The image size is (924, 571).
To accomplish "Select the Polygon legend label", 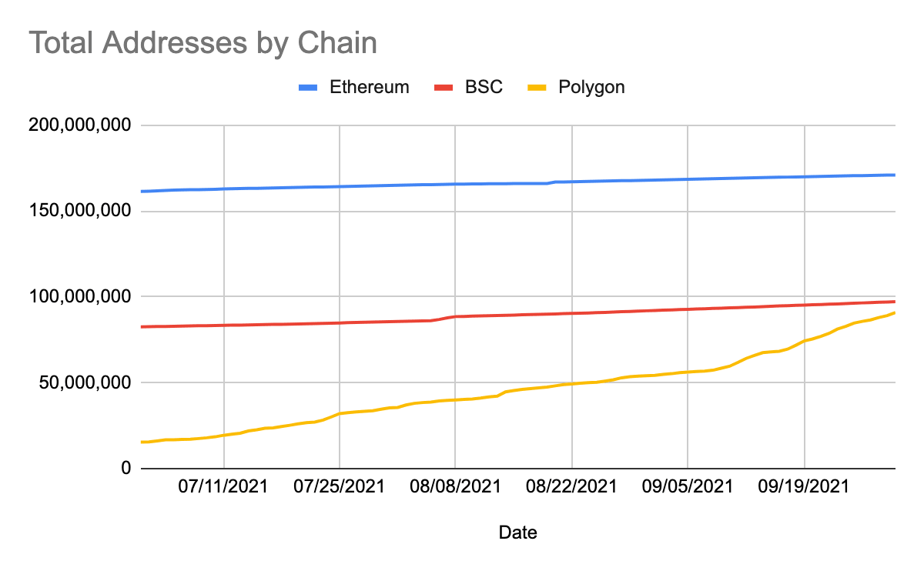I will pyautogui.click(x=591, y=87).
